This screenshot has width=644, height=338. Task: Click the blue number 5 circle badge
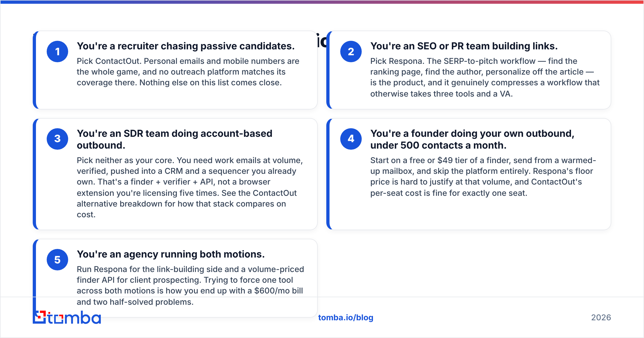57,260
